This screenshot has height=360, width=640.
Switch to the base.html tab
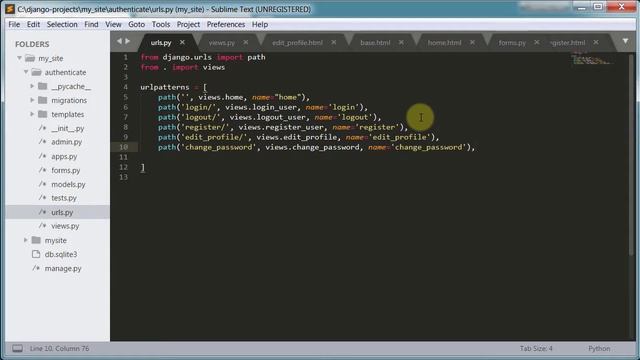pyautogui.click(x=375, y=42)
